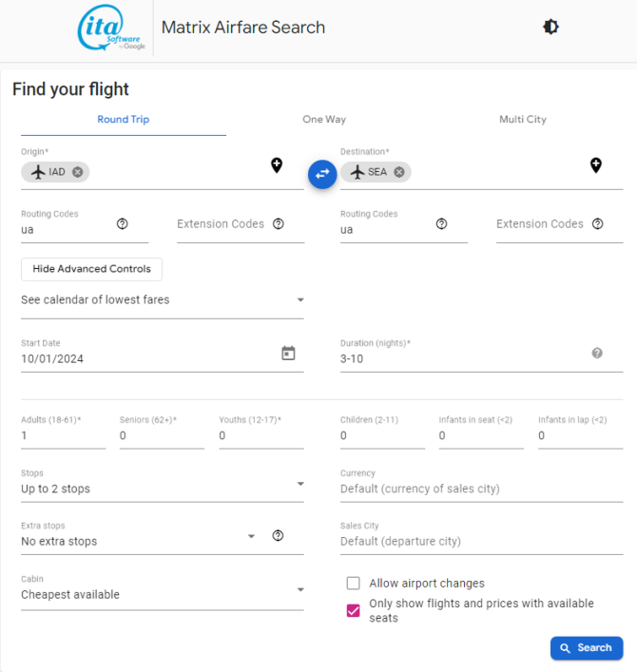
Task: Show help for origin Routing Codes
Action: tap(122, 223)
